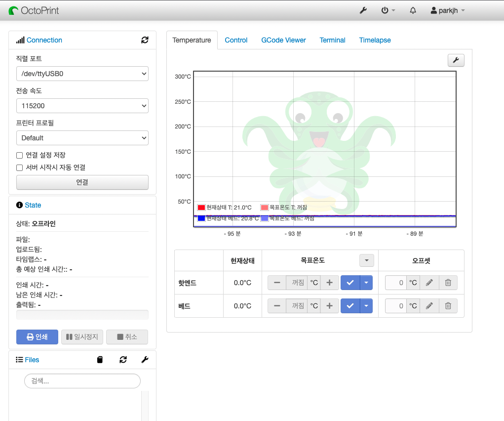Decrease 베드 target temperature
This screenshot has width=504, height=421.
(x=277, y=306)
